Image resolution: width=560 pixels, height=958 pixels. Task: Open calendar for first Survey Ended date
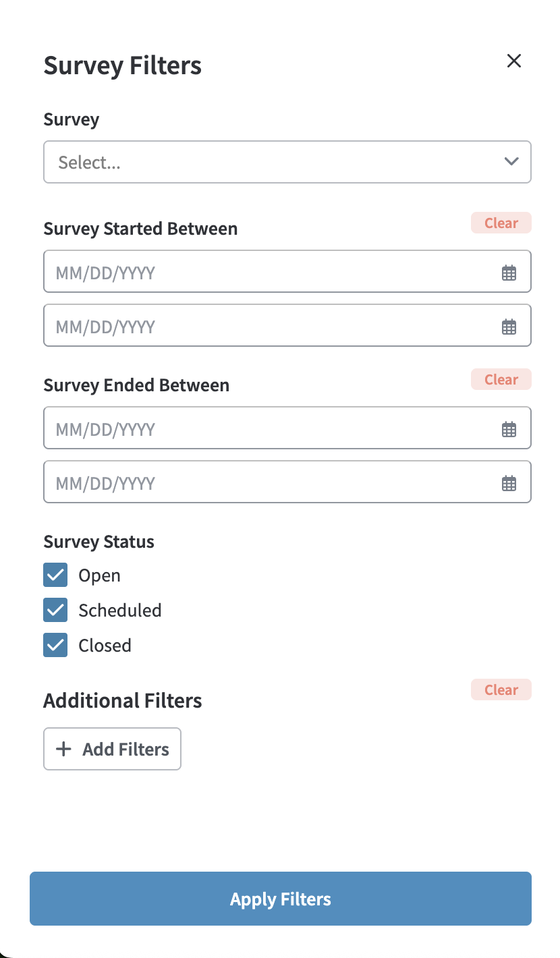point(509,429)
